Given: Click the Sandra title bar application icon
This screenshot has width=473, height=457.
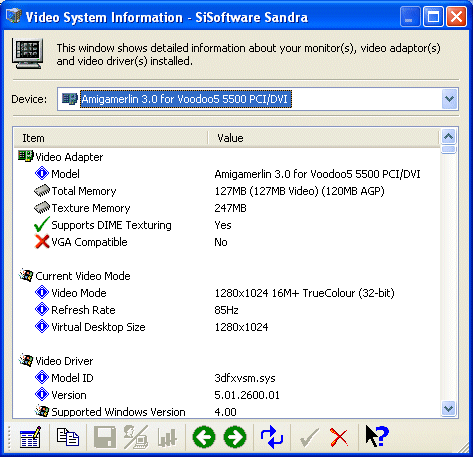Looking at the screenshot, I should point(14,16).
